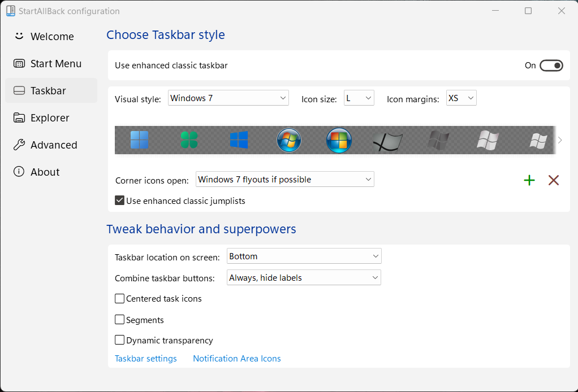Image resolution: width=578 pixels, height=392 pixels.
Task: Open the Notification Area Icons link
Action: point(236,359)
